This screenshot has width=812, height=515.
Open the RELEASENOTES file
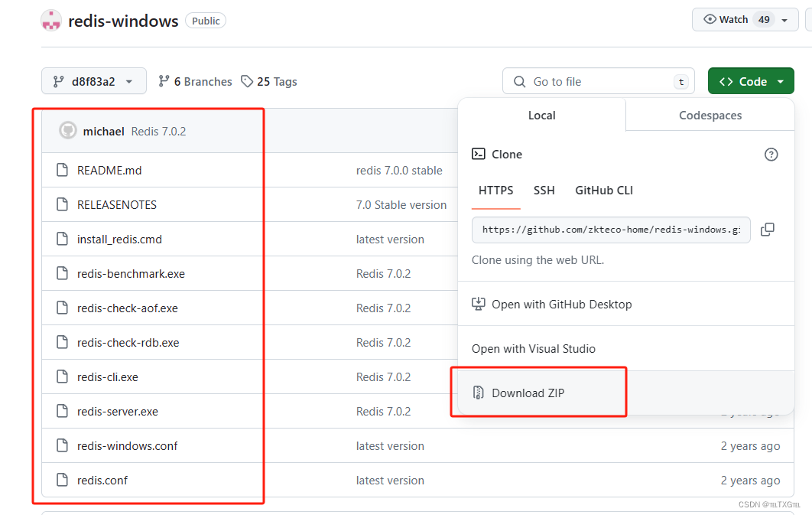116,204
